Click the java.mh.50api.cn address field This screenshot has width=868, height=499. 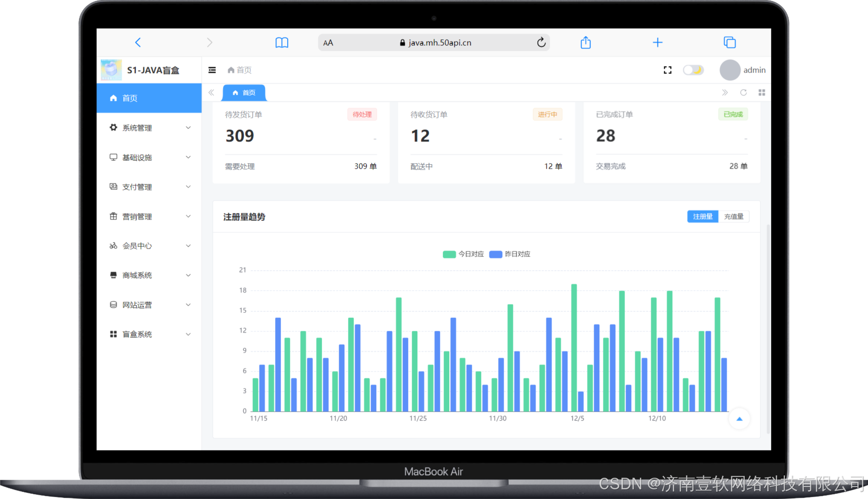tap(434, 43)
